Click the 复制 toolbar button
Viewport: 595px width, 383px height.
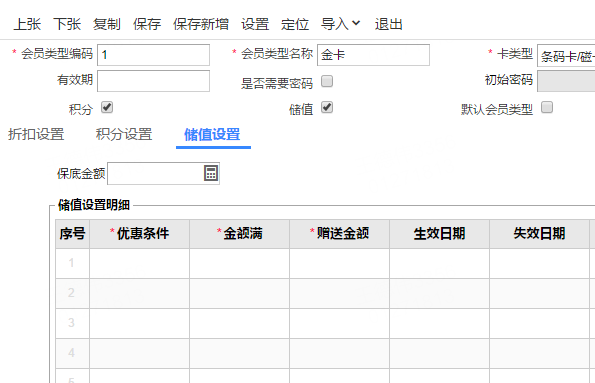click(x=107, y=24)
